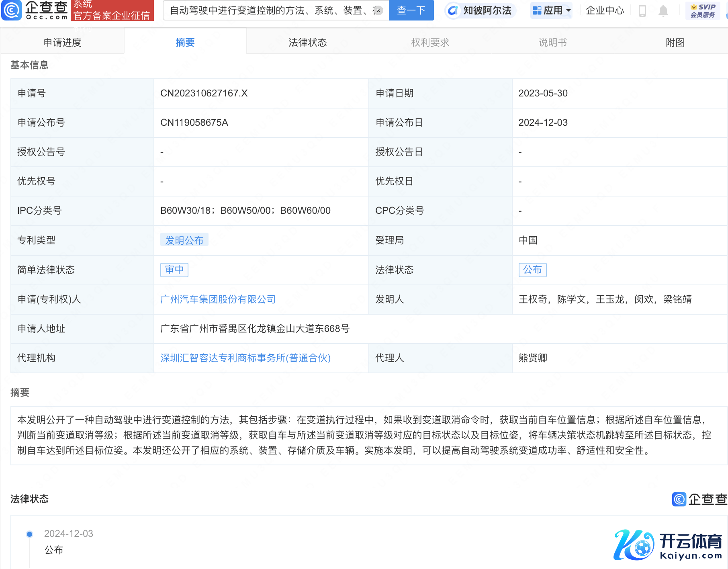Open 企业中心 in the header

tap(605, 10)
